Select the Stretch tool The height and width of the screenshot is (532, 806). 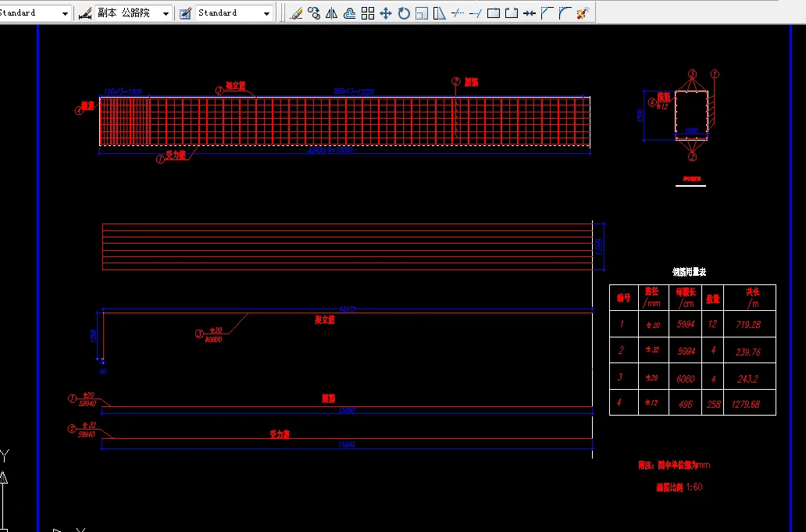point(440,12)
